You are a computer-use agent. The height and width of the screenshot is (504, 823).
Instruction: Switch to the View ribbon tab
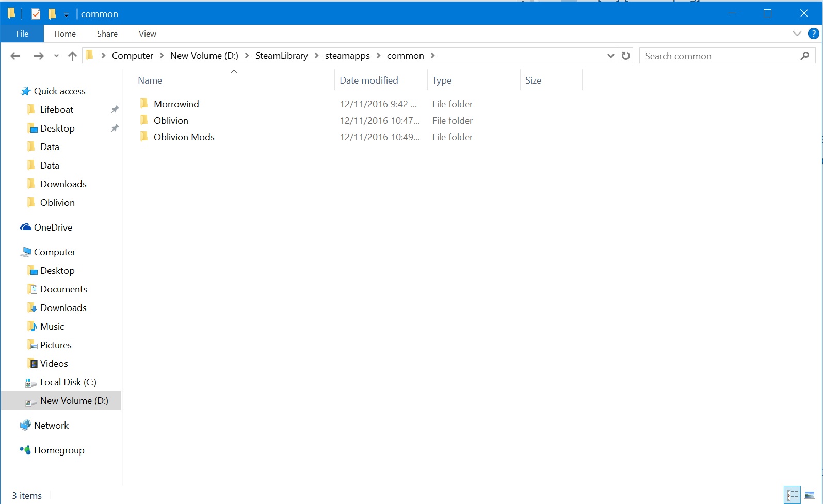pyautogui.click(x=148, y=34)
